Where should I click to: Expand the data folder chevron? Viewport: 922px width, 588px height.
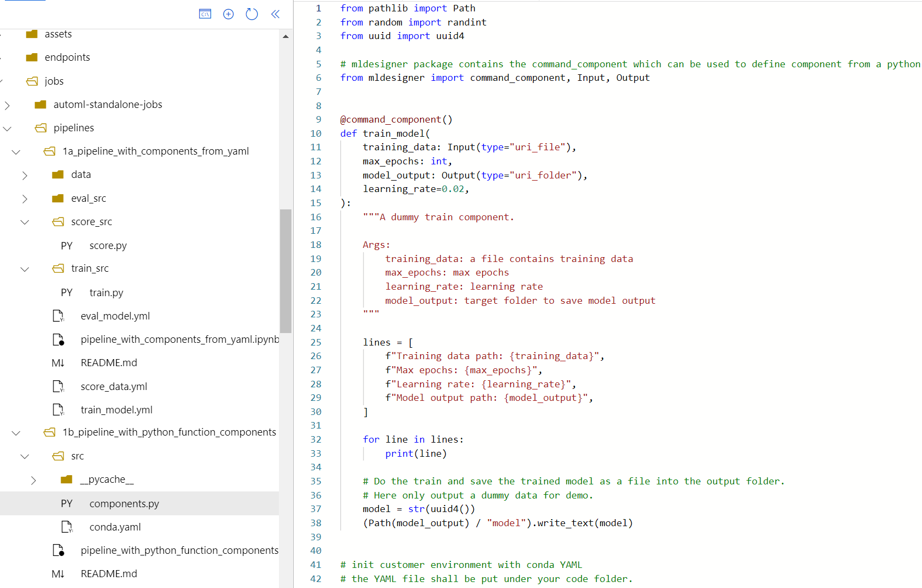click(x=24, y=175)
